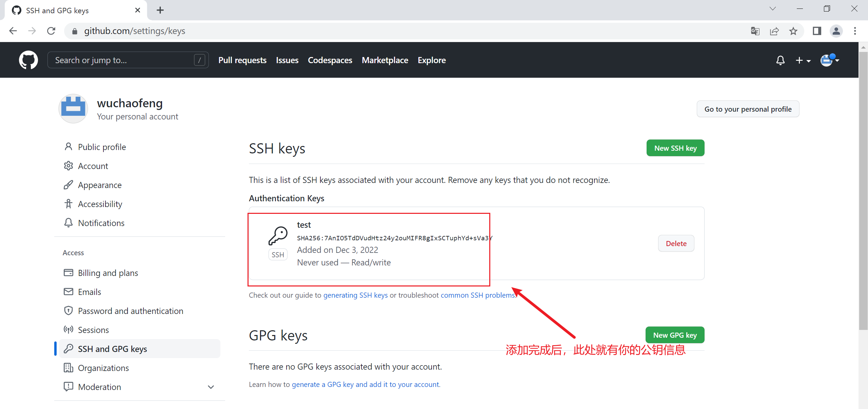Bookmark this page with star icon
Screen dimensions: 868x409
[x=793, y=31]
